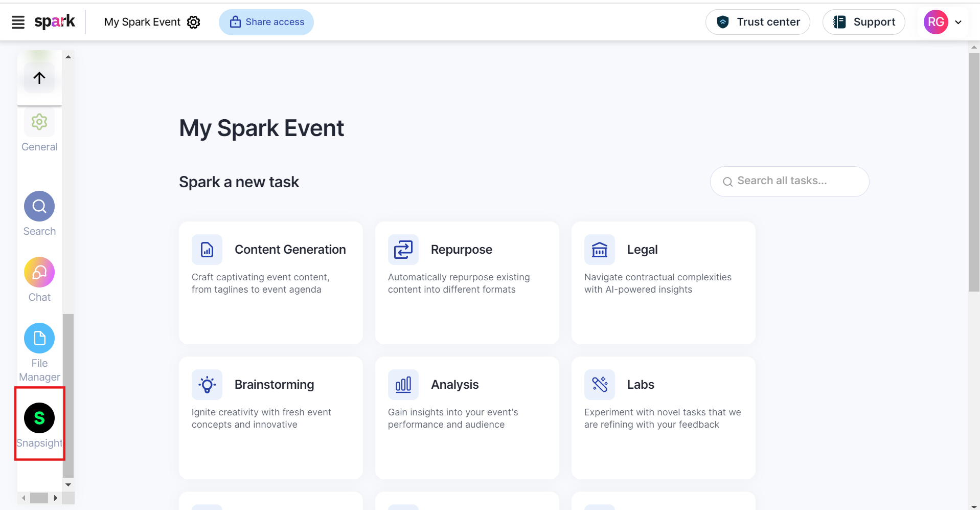Click the Craft captivating event content description
Screen dimensions: 980x510
coord(261,283)
